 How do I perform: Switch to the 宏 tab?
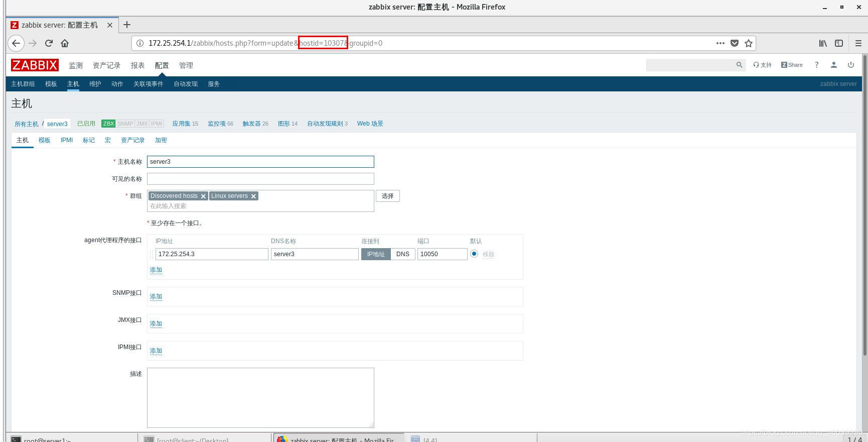click(x=108, y=140)
